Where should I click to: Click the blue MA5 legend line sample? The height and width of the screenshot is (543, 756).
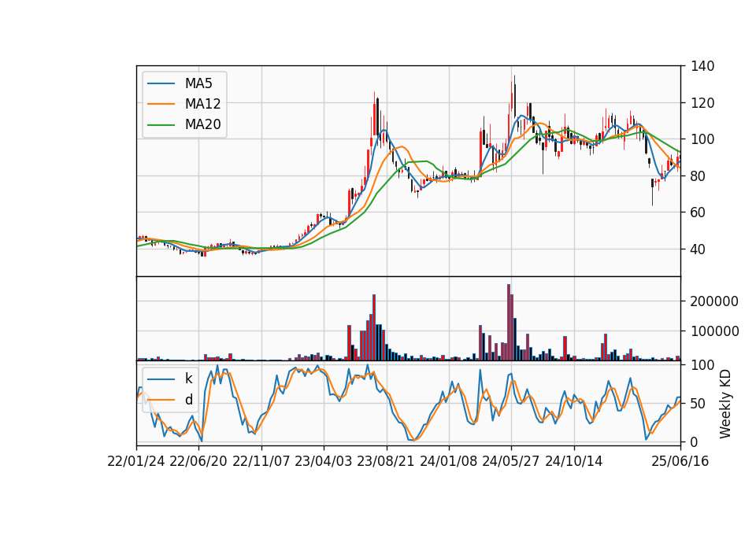161,83
